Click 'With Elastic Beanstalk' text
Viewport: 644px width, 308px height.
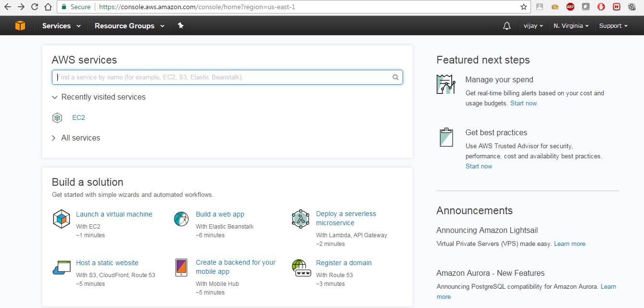pyautogui.click(x=225, y=227)
